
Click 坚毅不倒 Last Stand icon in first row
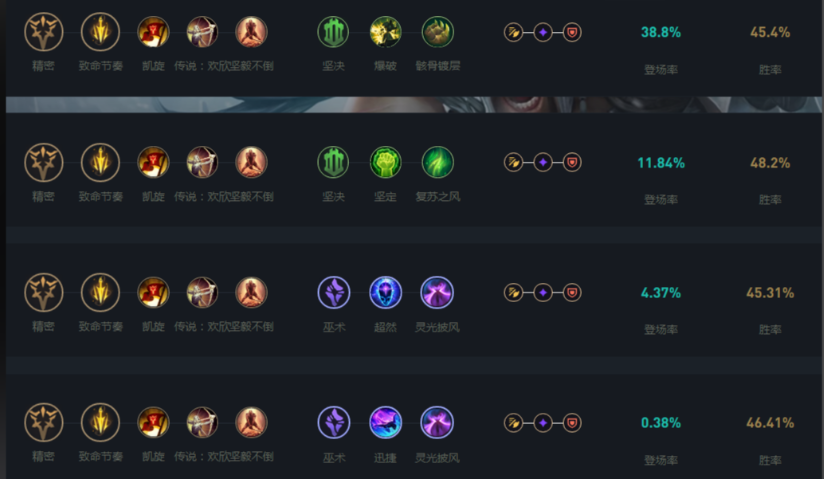pyautogui.click(x=251, y=32)
